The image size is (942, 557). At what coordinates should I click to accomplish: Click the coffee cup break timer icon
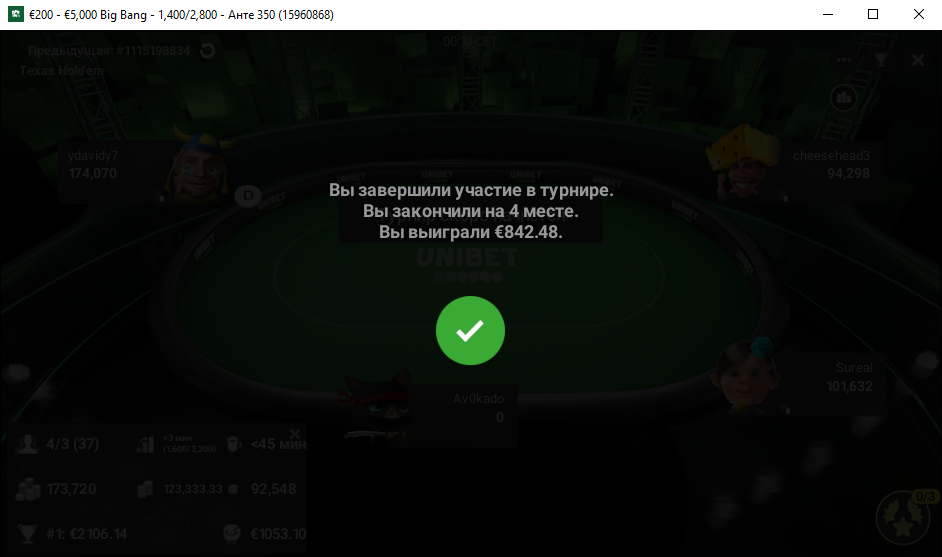coord(234,444)
